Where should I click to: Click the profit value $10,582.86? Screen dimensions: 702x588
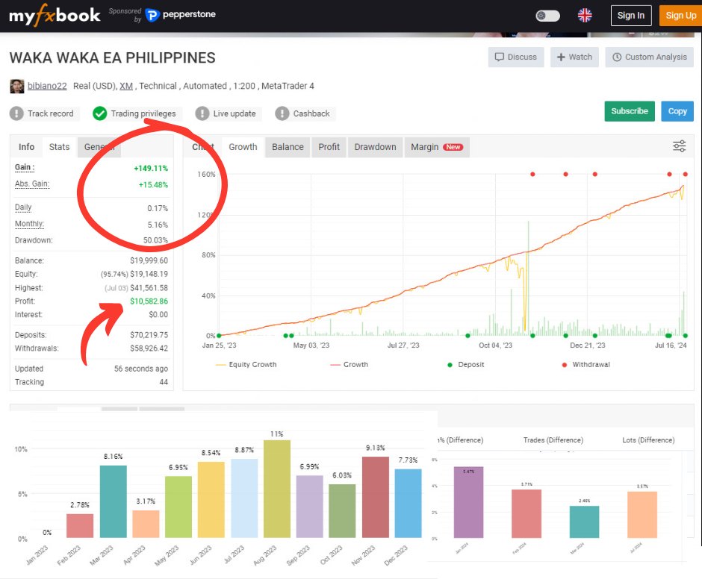[x=149, y=301]
